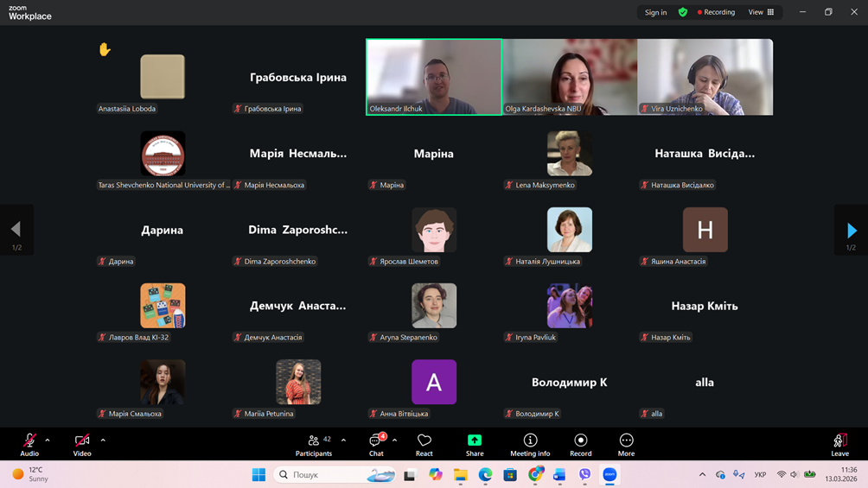The width and height of the screenshot is (868, 488).
Task: Open the View layout menu
Action: tap(761, 12)
